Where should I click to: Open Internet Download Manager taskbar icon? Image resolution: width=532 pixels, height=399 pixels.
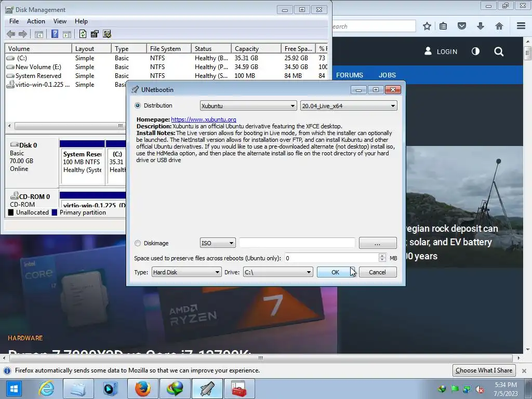point(175,389)
